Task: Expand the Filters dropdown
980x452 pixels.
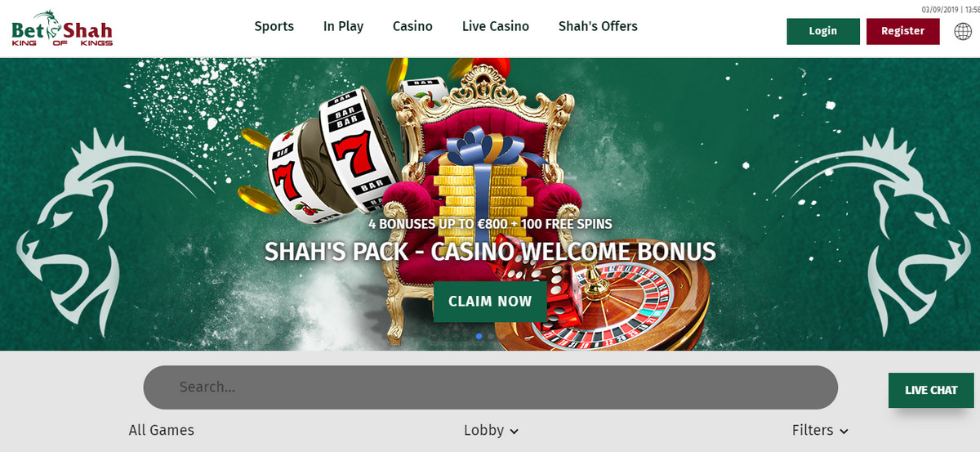Action: point(820,430)
